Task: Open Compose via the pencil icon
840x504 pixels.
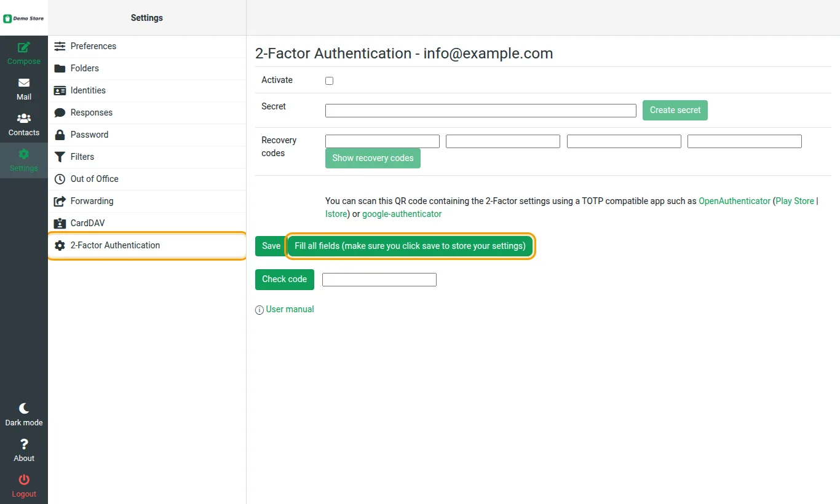Action: pyautogui.click(x=24, y=47)
